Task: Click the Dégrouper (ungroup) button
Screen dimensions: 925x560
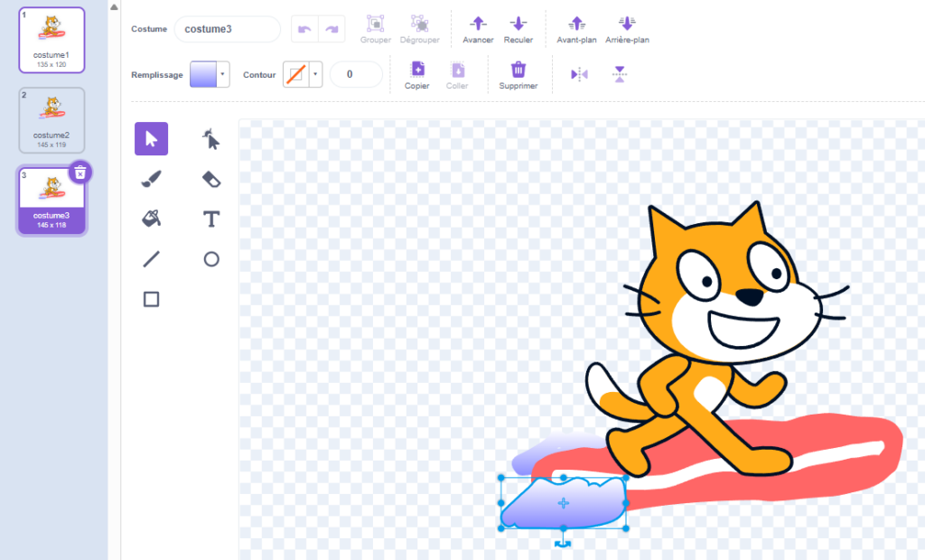Action: [x=419, y=30]
